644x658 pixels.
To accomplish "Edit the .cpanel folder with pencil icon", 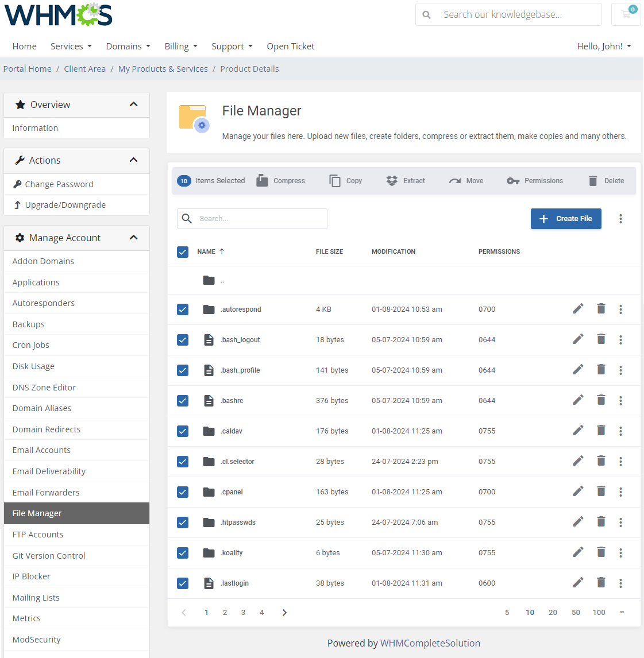I will click(x=578, y=491).
